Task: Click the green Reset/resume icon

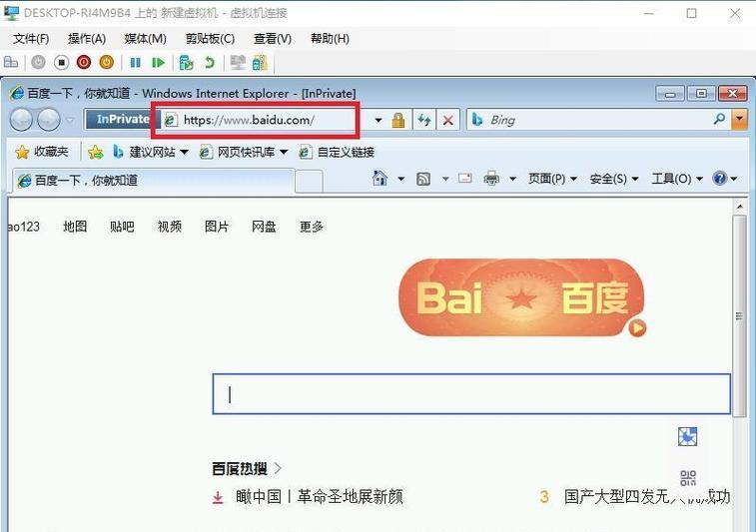Action: click(158, 63)
